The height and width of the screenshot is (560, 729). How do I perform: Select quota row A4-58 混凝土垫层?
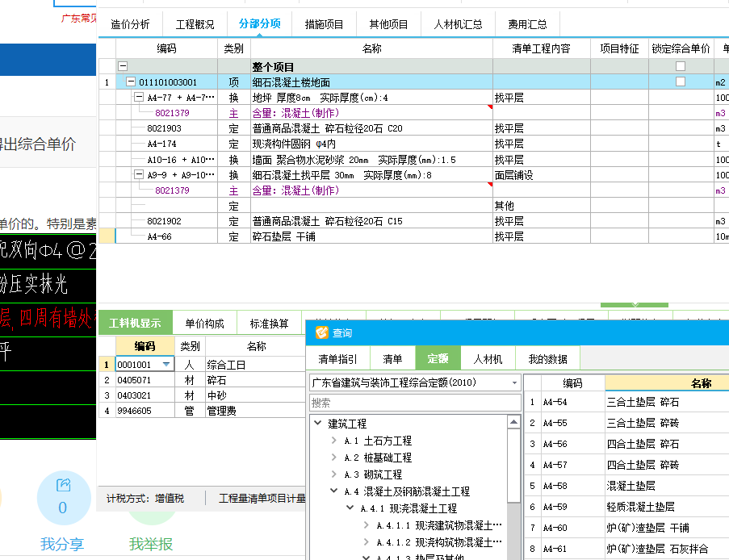pyautogui.click(x=626, y=486)
